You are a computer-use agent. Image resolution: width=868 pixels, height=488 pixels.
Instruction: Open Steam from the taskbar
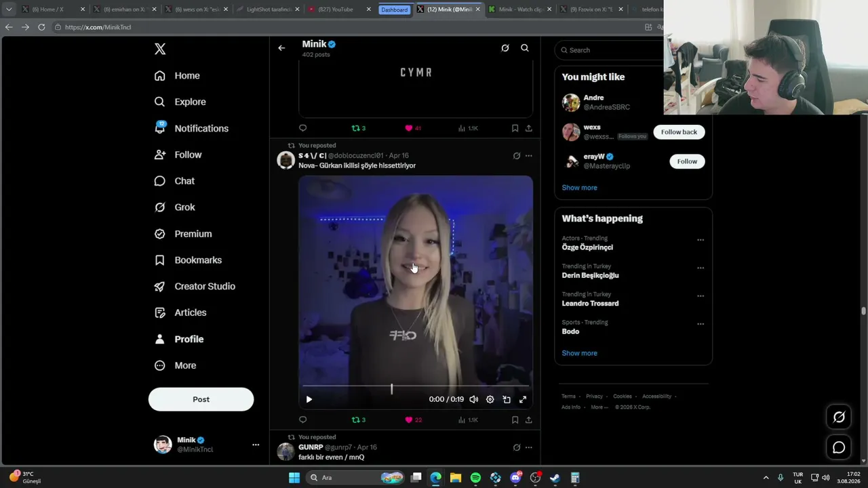555,478
